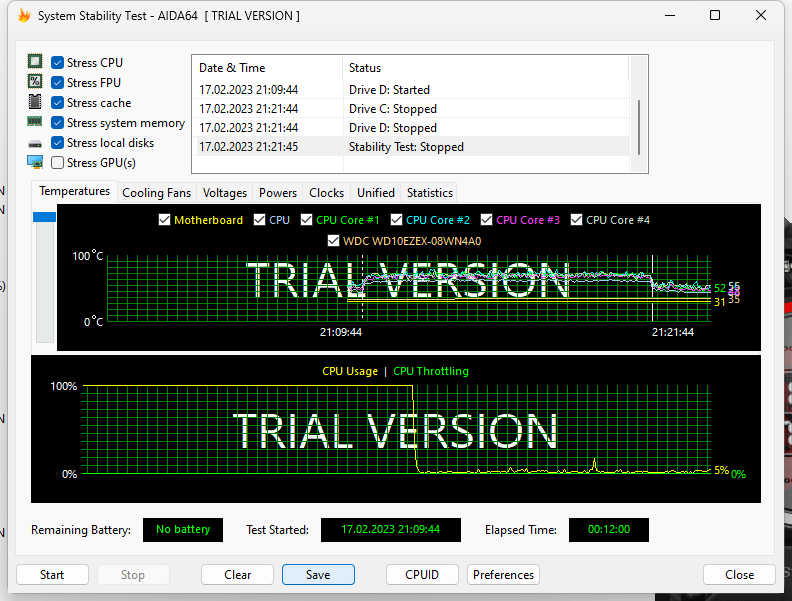Toggle CPU Core #2 graph checkbox
Screen dimensions: 792x601
pos(397,220)
